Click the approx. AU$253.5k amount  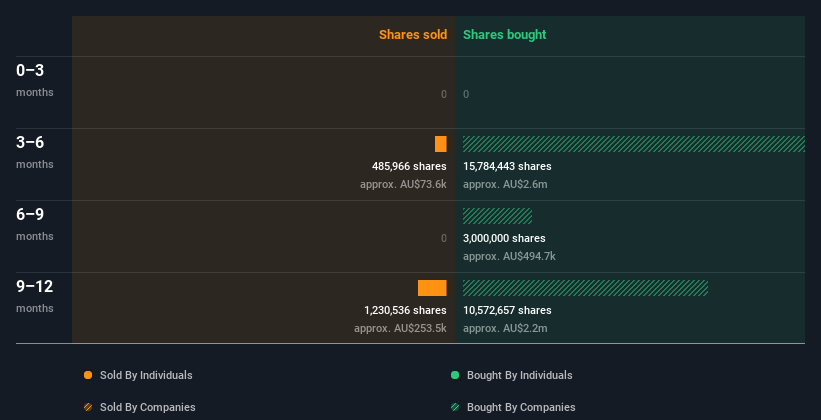click(x=400, y=328)
